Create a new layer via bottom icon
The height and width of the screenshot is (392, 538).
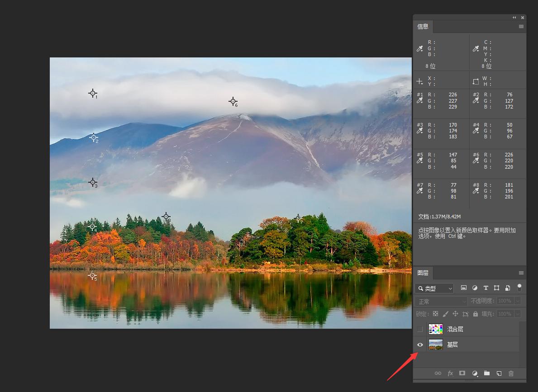[x=499, y=373]
